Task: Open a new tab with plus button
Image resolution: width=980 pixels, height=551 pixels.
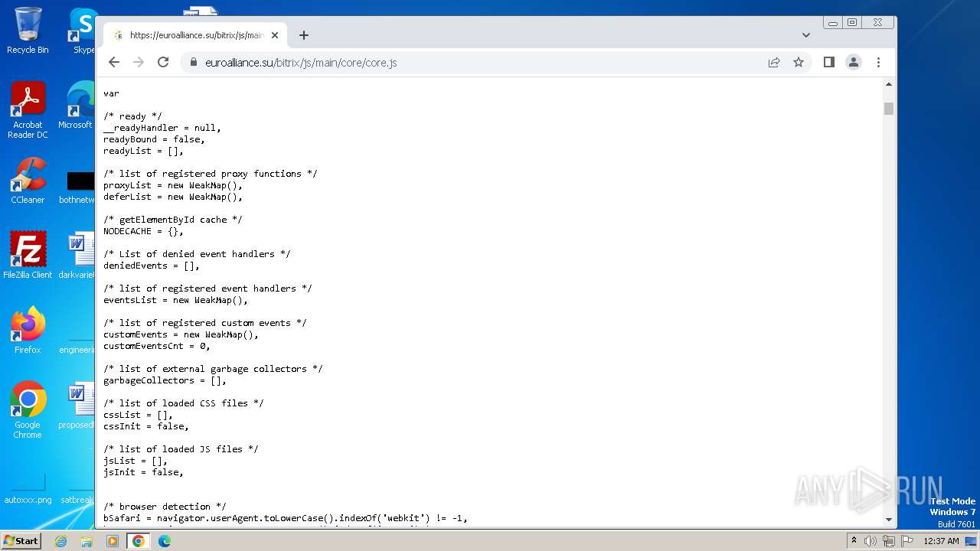Action: (304, 35)
